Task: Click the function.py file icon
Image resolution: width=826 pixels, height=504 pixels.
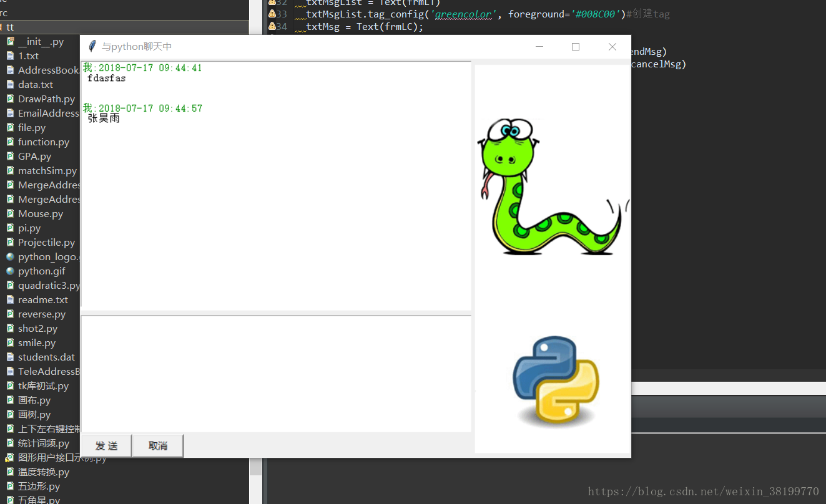Action: [x=10, y=142]
